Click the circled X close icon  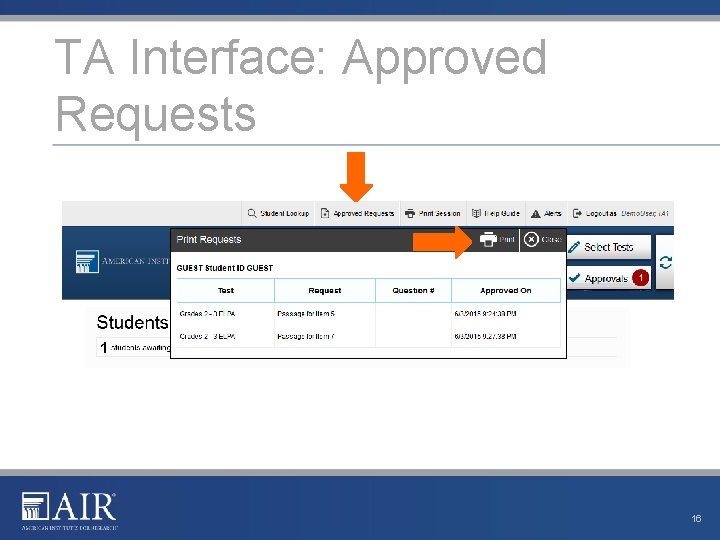pos(531,240)
